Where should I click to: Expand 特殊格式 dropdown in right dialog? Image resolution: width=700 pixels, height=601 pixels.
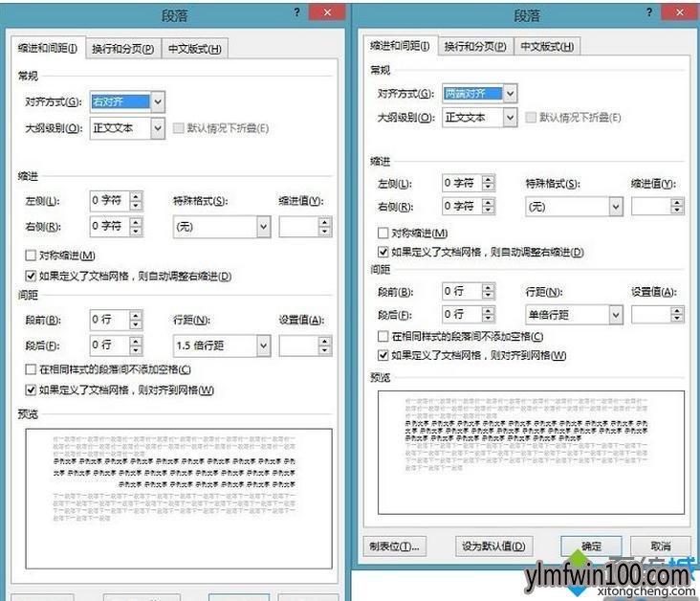pos(616,207)
